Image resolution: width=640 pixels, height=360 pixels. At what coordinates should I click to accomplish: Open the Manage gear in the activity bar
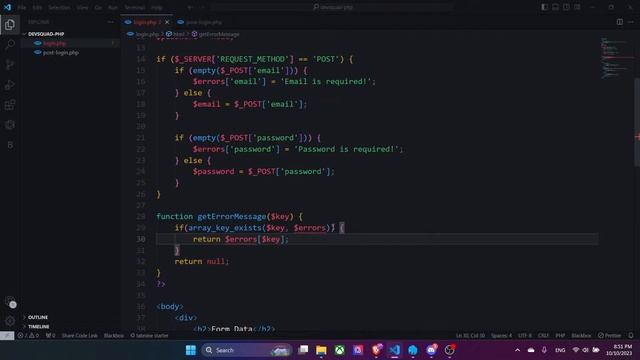pyautogui.click(x=10, y=321)
